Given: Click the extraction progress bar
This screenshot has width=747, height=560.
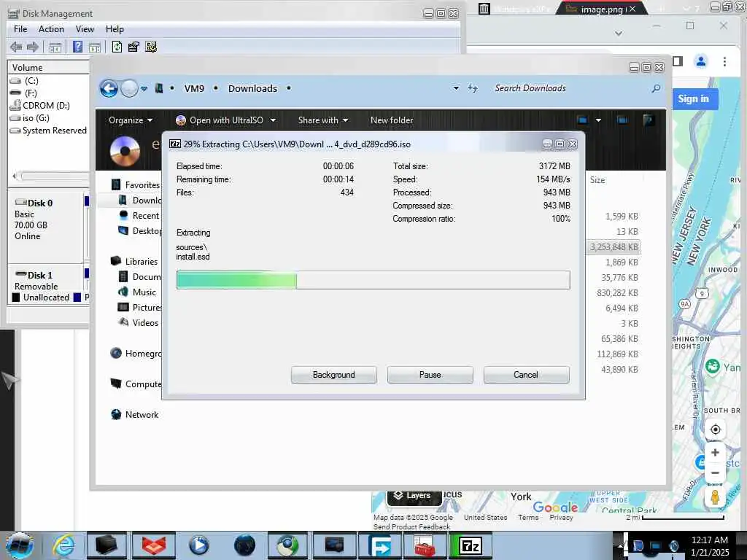Looking at the screenshot, I should coord(373,280).
